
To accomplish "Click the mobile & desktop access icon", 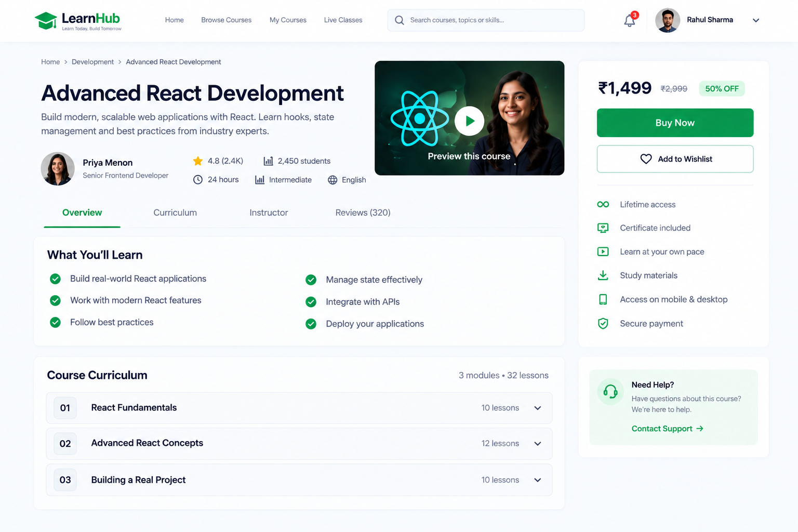I will tap(603, 299).
